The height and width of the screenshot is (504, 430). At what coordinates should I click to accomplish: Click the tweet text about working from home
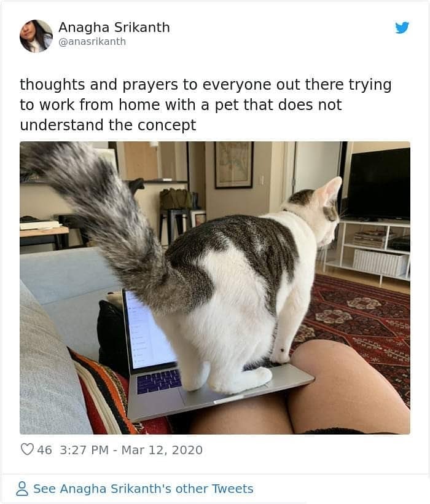[206, 104]
